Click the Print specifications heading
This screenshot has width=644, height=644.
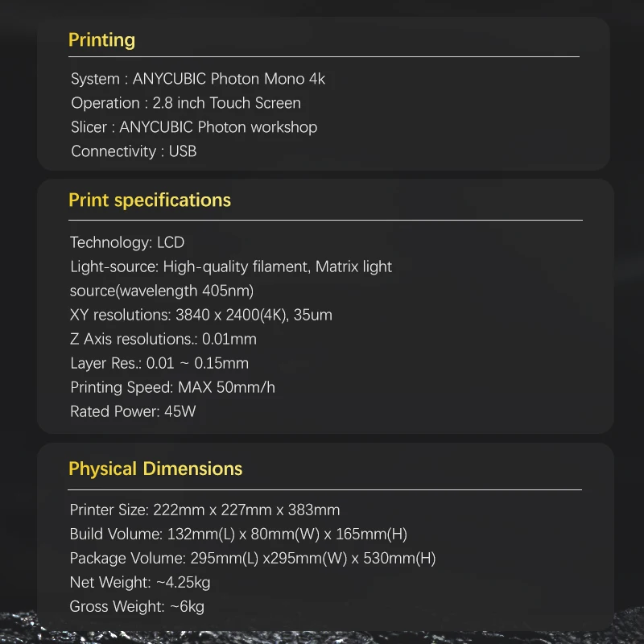click(x=150, y=200)
